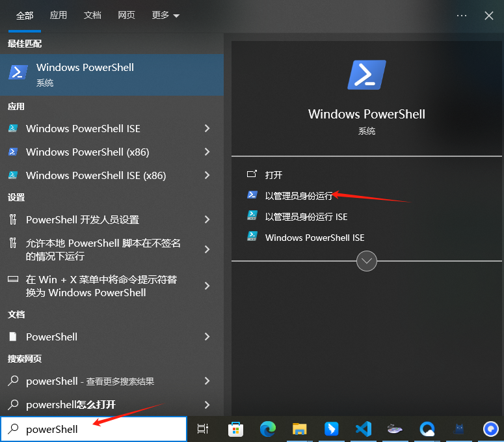Click the 打开 open-window icon
The image size is (504, 442).
[x=252, y=174]
